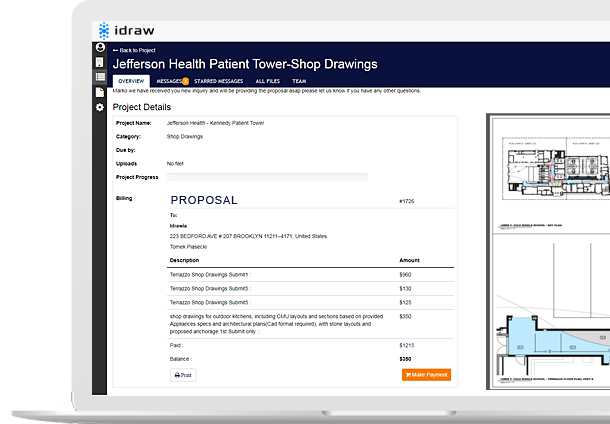Switch to the Messages tab

(x=169, y=81)
